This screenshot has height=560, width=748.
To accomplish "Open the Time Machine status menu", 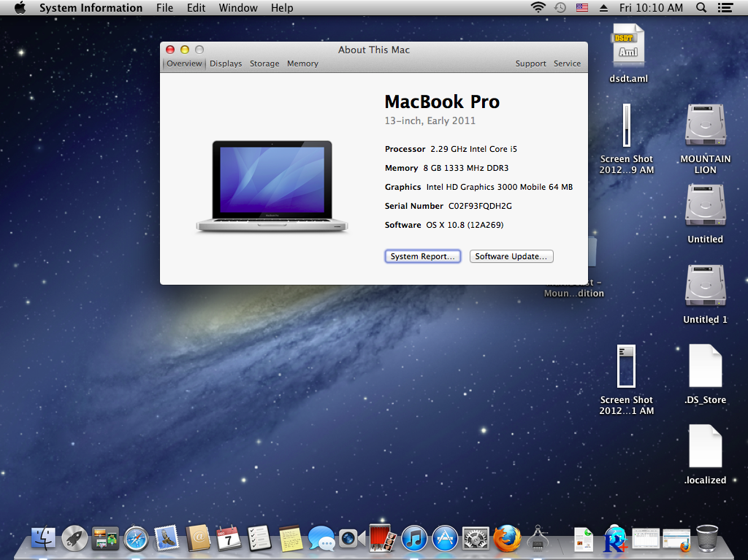I will pyautogui.click(x=560, y=8).
